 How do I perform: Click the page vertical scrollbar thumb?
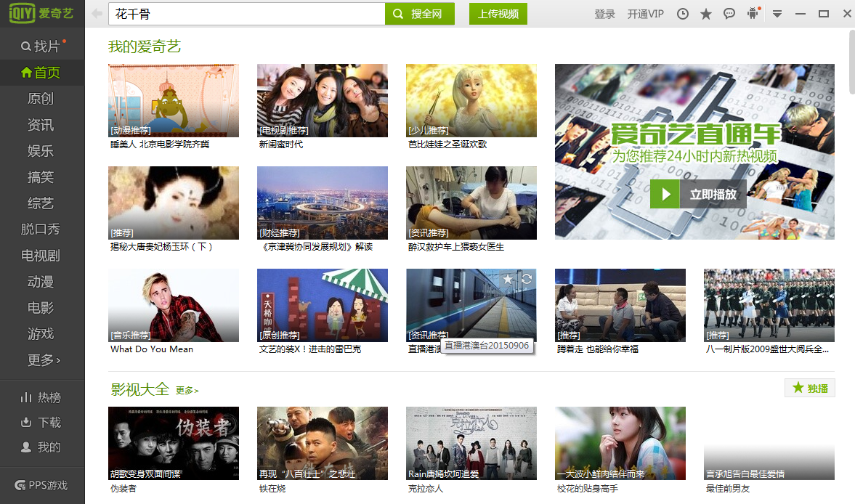(x=851, y=61)
